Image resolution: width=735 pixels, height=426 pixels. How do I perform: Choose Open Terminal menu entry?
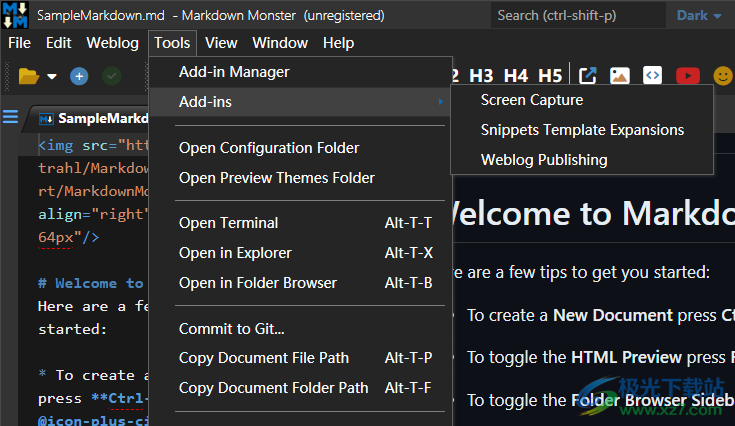click(x=300, y=223)
